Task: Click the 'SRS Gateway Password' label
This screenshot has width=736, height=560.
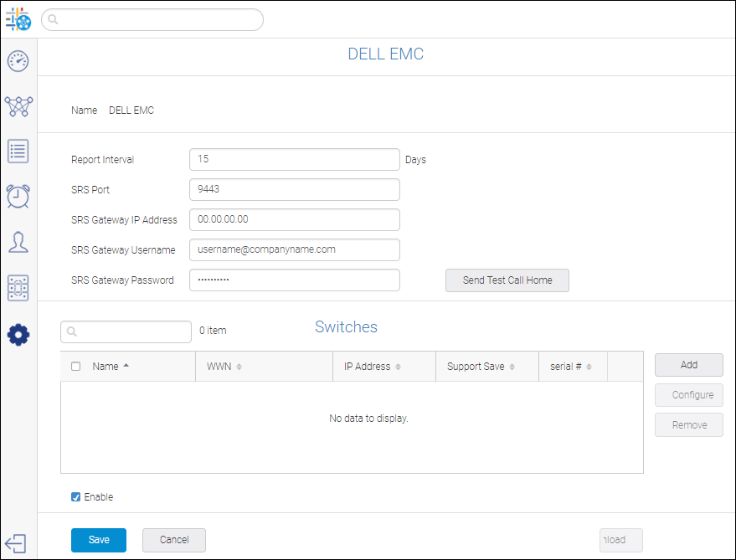Action: 122,280
